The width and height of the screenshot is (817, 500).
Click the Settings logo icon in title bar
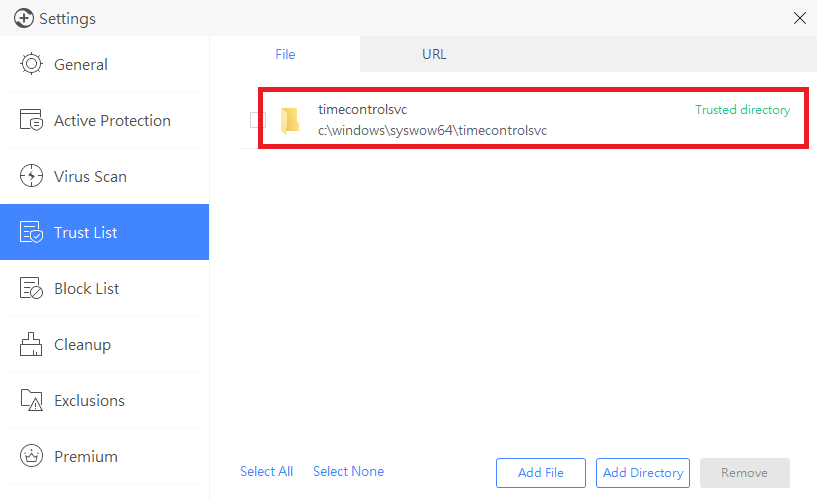point(24,18)
